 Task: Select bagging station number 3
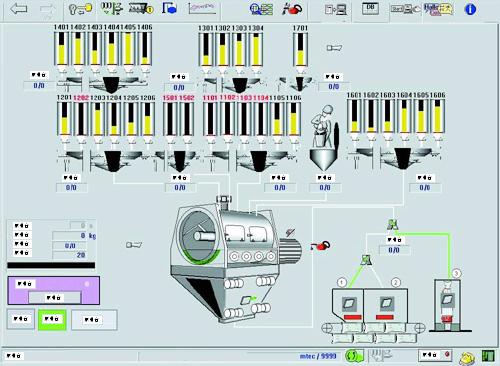pyautogui.click(x=448, y=305)
